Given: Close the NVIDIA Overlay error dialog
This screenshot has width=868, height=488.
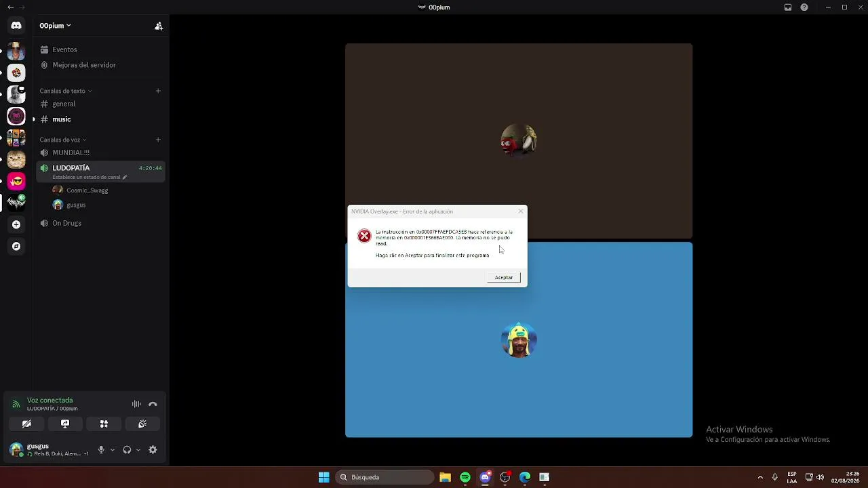Looking at the screenshot, I should tap(521, 211).
